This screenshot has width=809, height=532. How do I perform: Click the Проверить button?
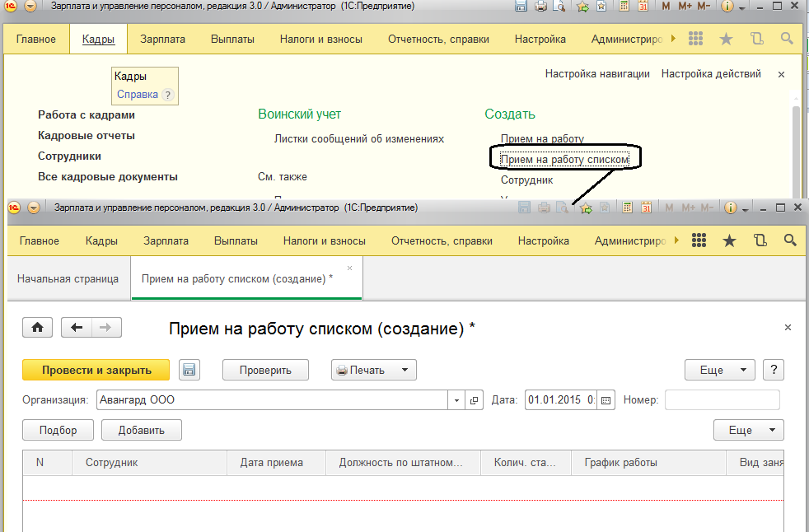click(265, 370)
